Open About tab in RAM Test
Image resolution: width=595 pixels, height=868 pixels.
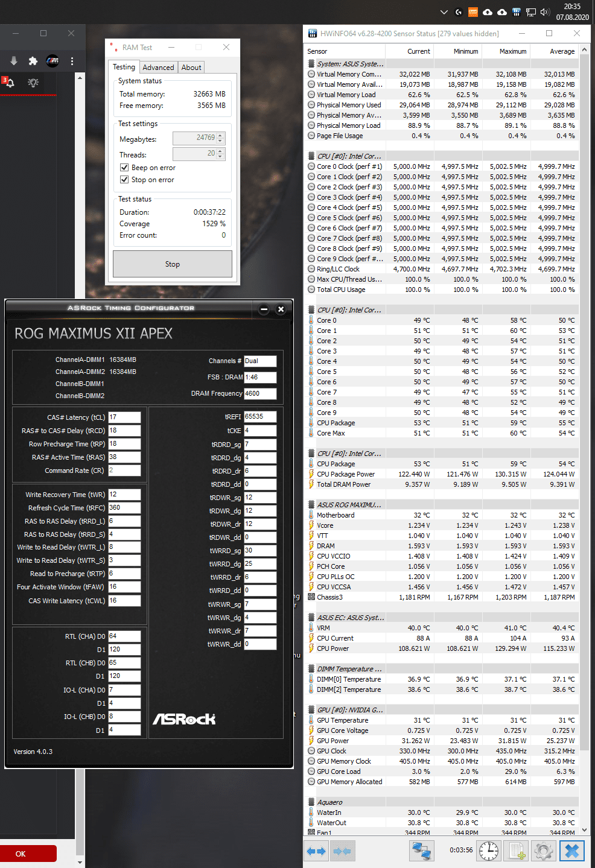tap(191, 68)
